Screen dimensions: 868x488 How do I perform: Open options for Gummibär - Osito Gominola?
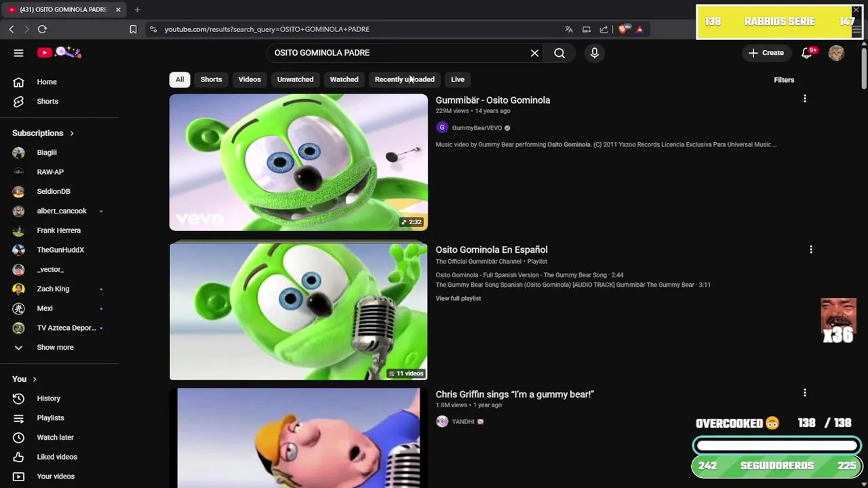click(805, 99)
